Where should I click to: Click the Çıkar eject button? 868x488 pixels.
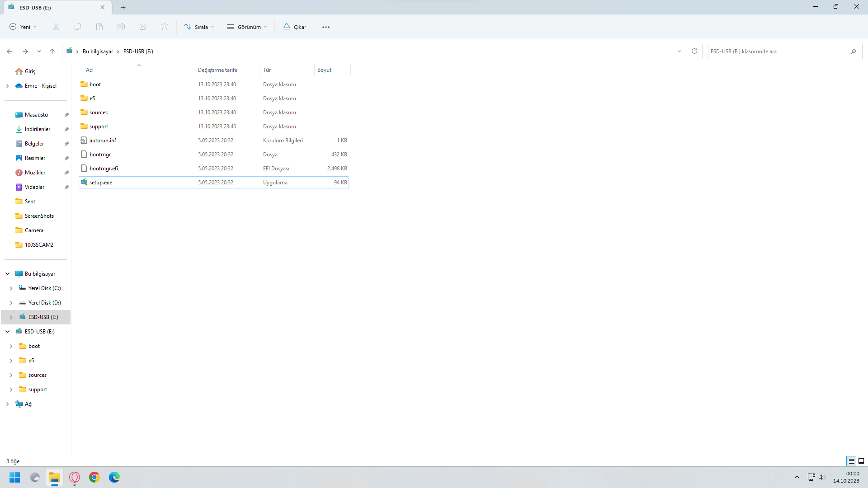click(x=295, y=27)
